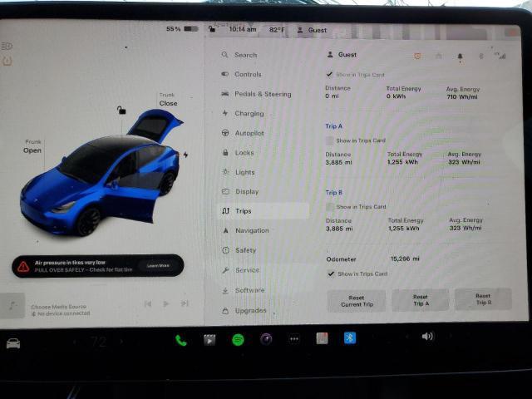Play media using the play button
532x399 pixels.
coord(166,303)
